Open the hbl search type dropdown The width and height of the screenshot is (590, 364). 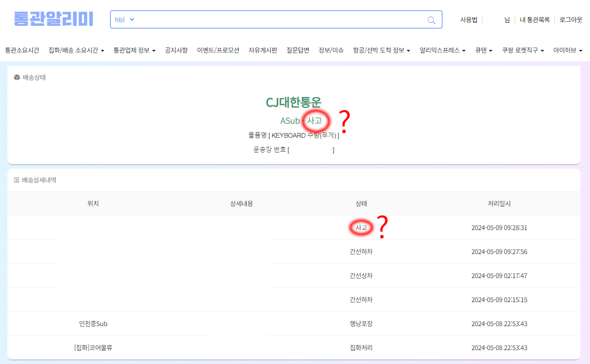click(125, 19)
